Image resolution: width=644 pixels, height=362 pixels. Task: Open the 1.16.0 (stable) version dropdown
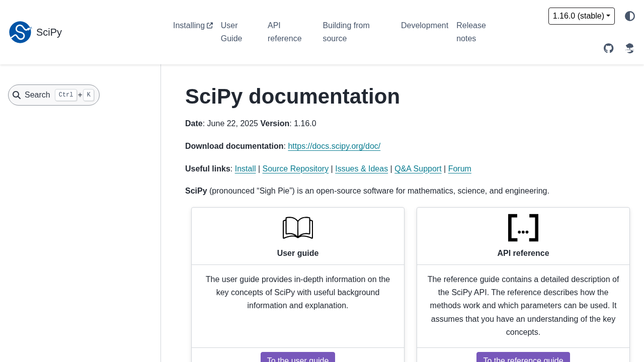point(581,16)
